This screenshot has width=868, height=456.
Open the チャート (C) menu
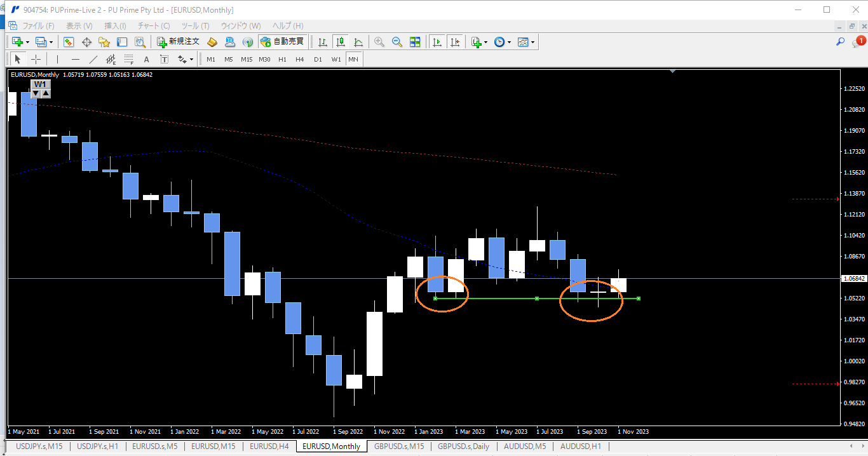pos(154,26)
